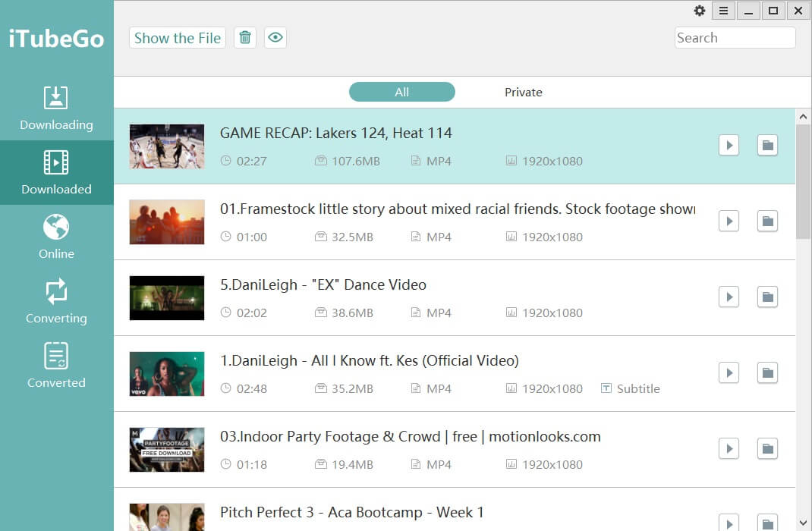This screenshot has width=812, height=531.
Task: Select title "01.Framestock little story about mixed racial friends"
Action: tap(391, 209)
